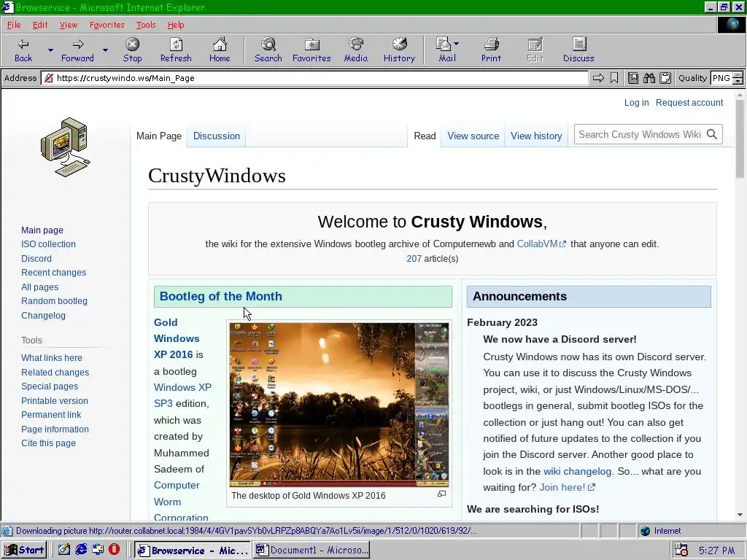Click the binoculars find icon

point(649,78)
